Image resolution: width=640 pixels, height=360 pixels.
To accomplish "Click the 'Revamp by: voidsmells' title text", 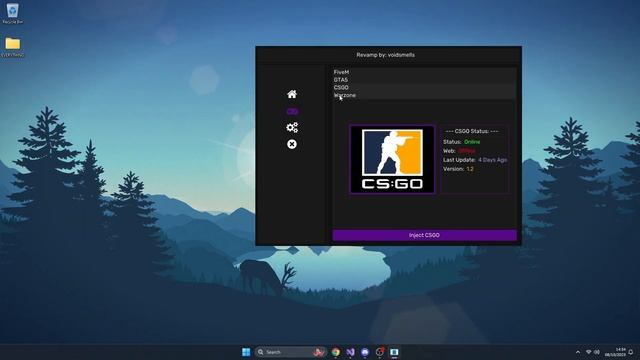I will pos(386,55).
